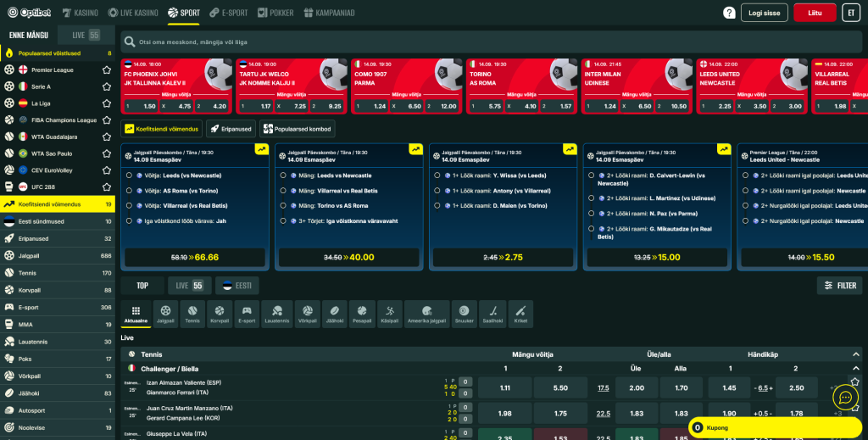Open the Jalgpall sport filter icon

(x=165, y=314)
